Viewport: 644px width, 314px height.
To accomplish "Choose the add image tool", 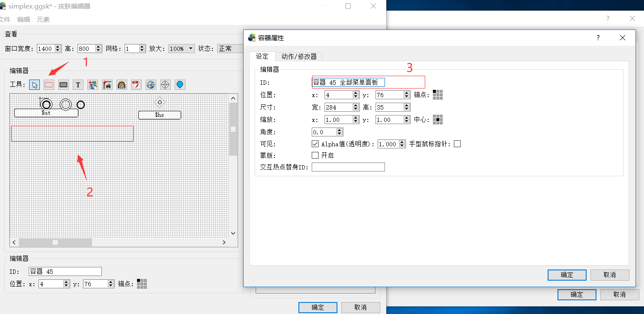I will coord(93,85).
